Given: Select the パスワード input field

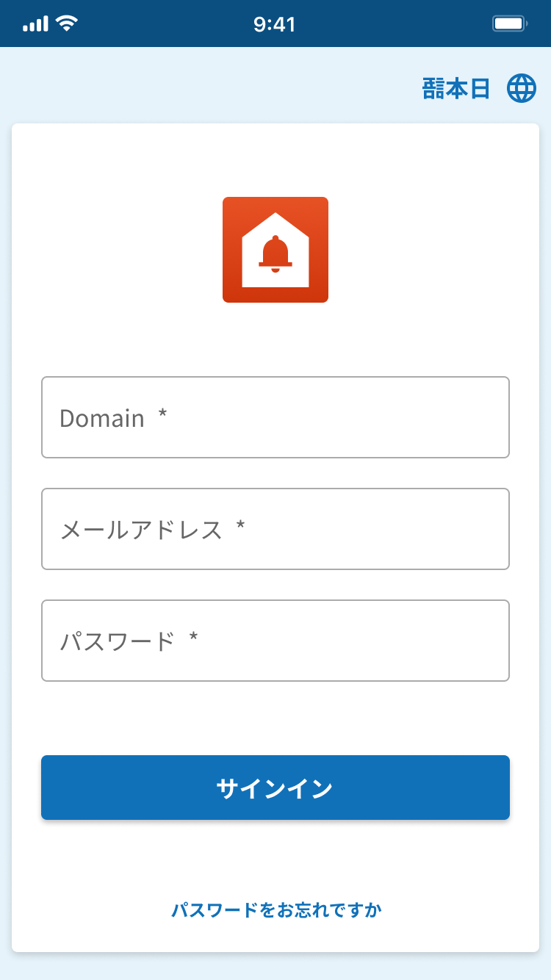Looking at the screenshot, I should [275, 641].
